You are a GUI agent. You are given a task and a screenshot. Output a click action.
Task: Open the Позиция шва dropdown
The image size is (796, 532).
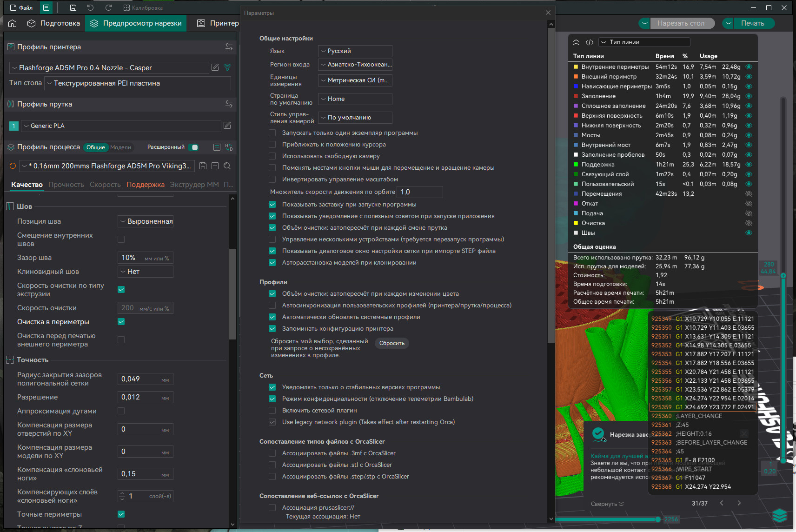[146, 221]
